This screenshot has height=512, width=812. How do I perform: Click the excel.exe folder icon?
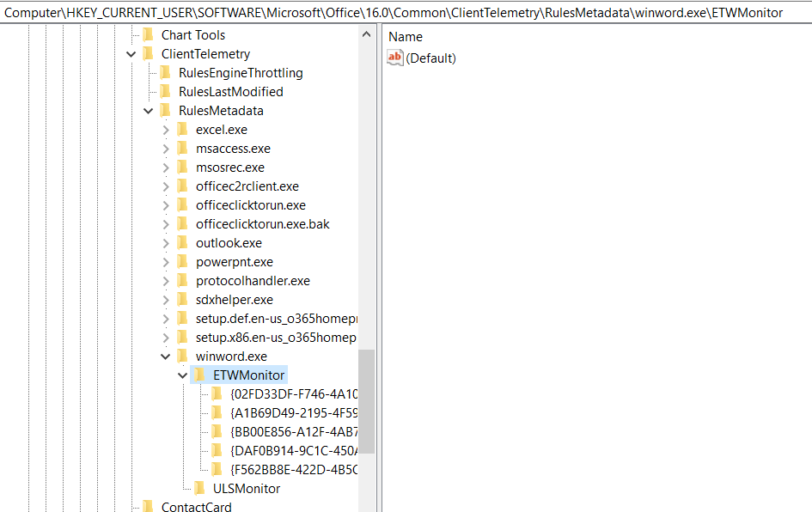click(x=182, y=130)
